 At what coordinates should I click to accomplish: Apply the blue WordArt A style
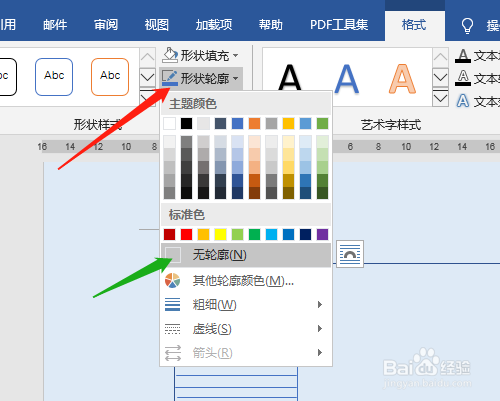(347, 79)
